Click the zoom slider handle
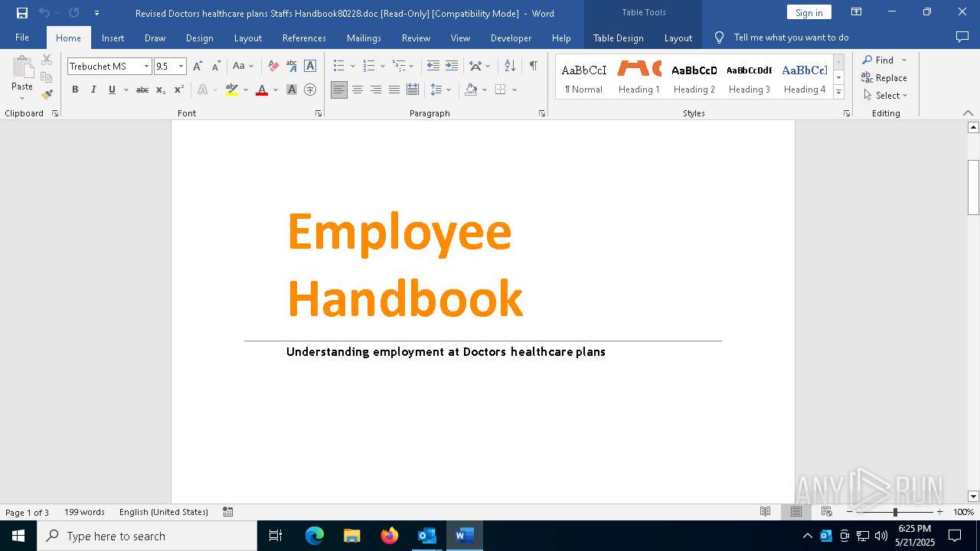 click(895, 512)
